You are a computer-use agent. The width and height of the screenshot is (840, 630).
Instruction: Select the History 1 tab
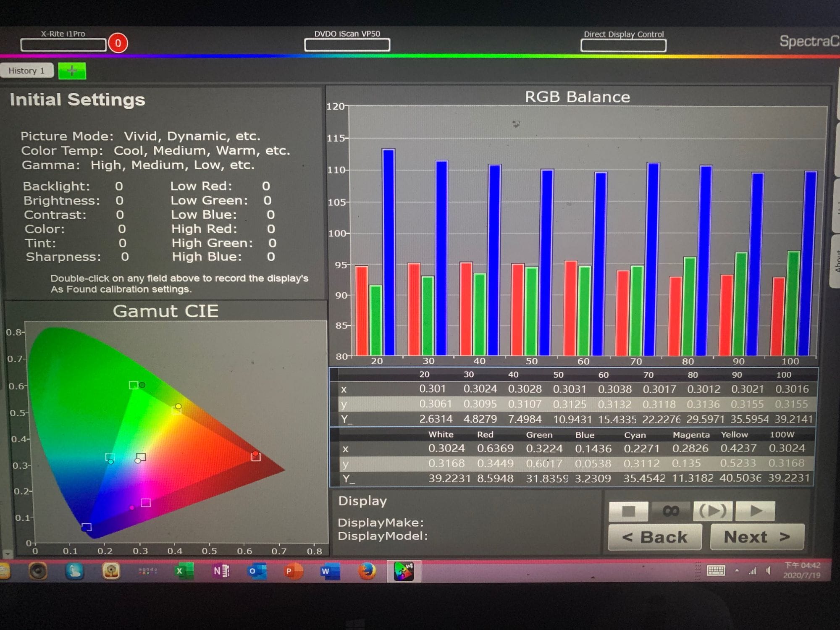[x=26, y=71]
